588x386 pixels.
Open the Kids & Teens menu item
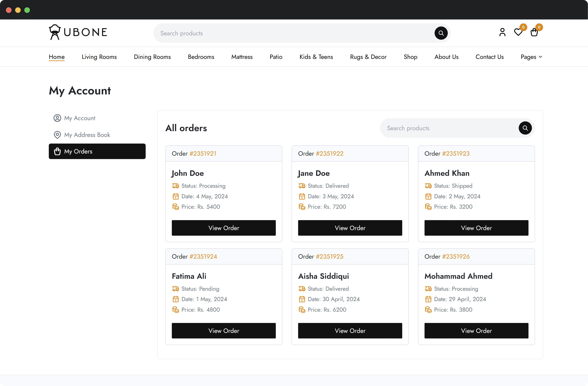[316, 57]
